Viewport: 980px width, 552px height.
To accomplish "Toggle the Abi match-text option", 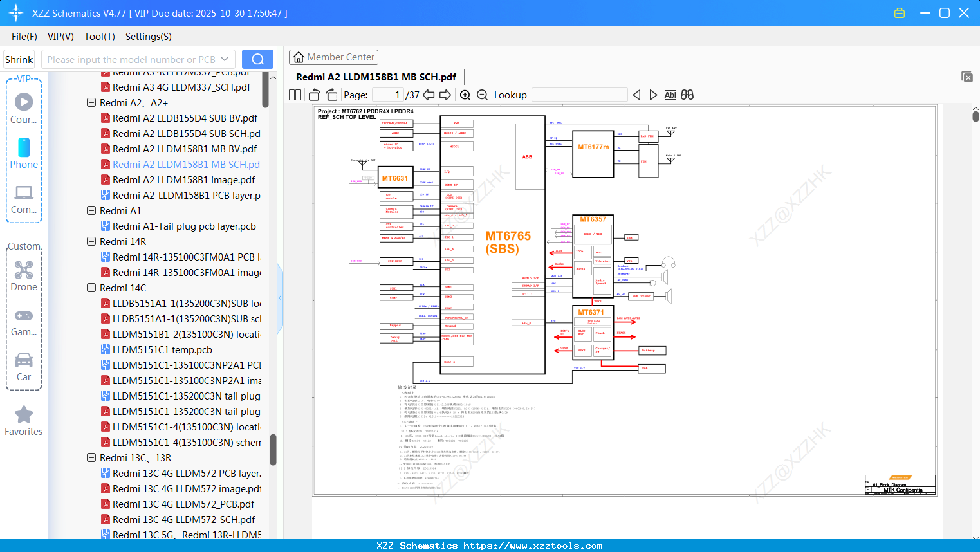I will click(x=670, y=95).
